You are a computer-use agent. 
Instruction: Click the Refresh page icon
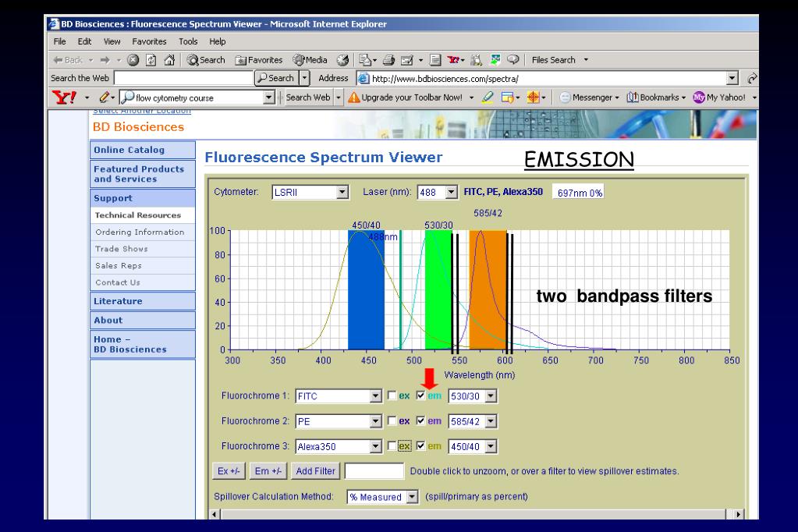151,60
